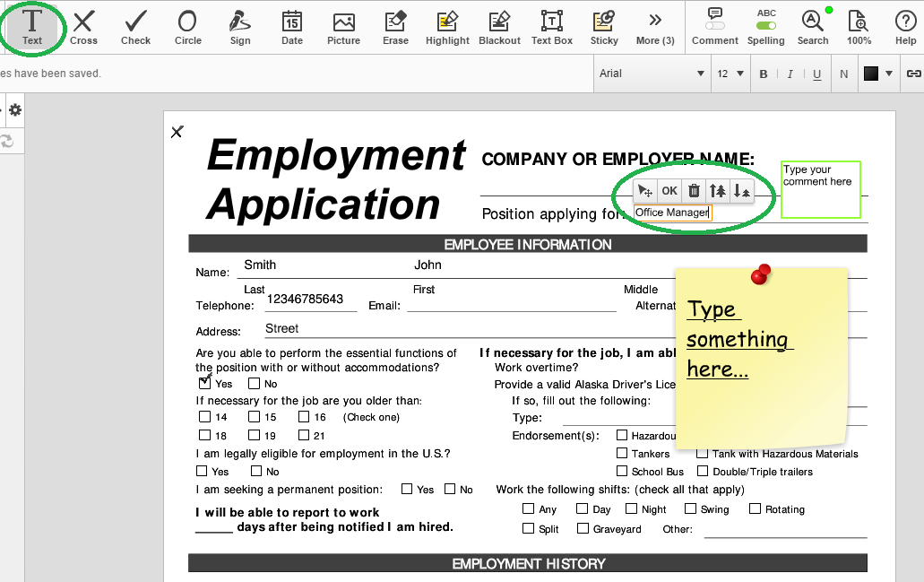Open the Sign tool

tap(240, 27)
